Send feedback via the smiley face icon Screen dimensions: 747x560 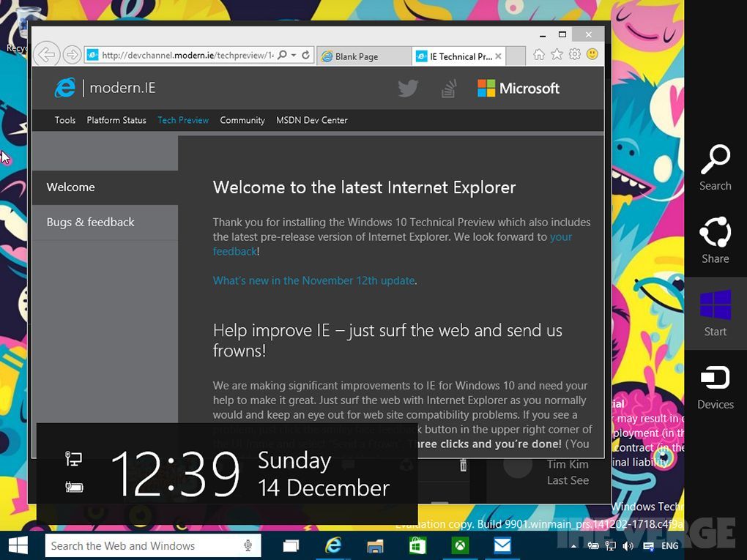[x=592, y=55]
